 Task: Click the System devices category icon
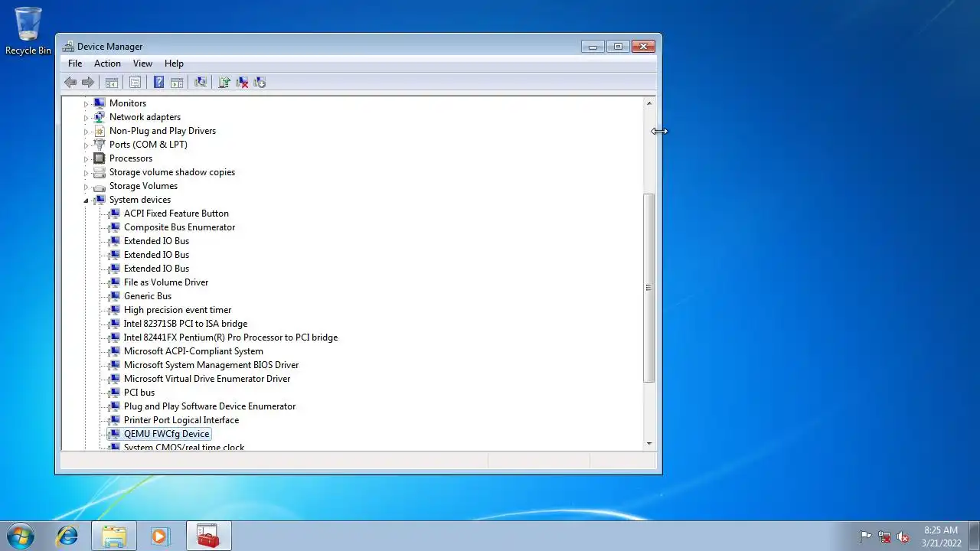[x=99, y=200]
